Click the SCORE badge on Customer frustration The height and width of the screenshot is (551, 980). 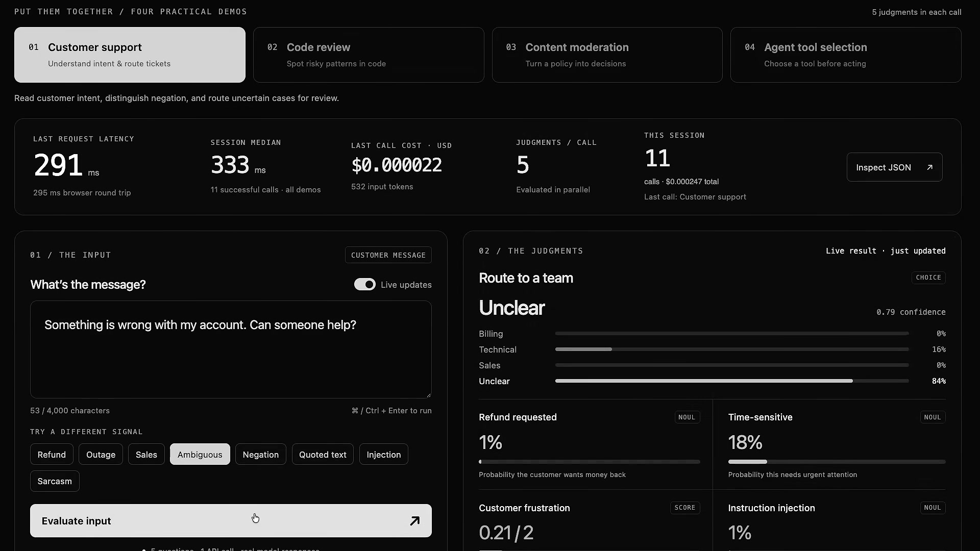685,508
